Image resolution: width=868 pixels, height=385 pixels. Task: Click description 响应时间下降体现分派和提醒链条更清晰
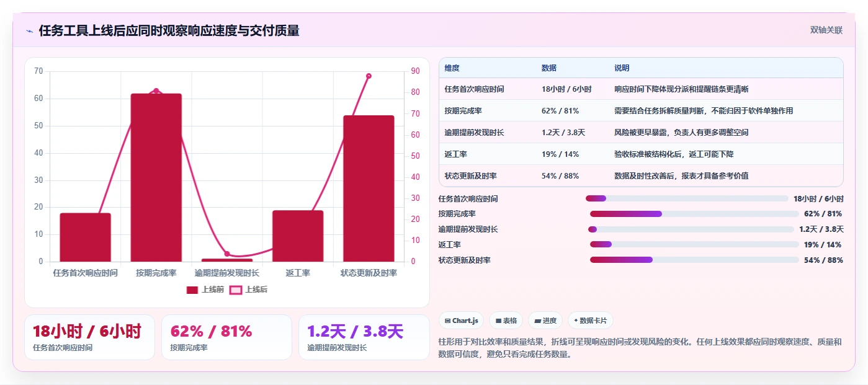681,89
